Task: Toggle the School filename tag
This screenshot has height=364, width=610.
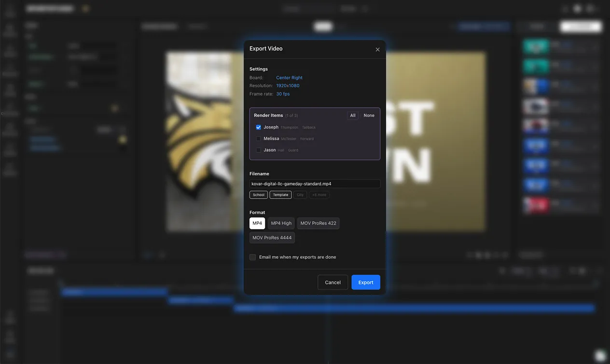Action: click(x=259, y=195)
